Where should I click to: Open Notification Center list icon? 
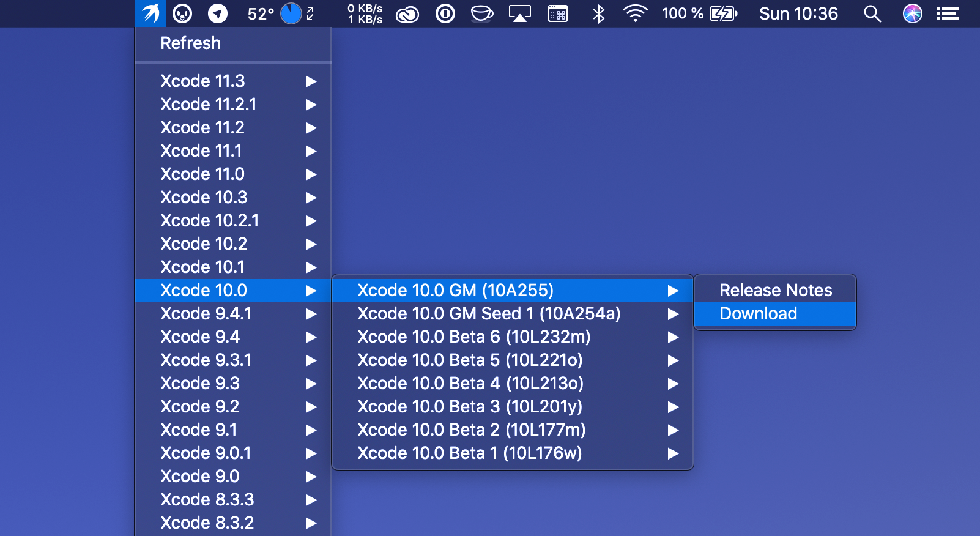click(948, 13)
